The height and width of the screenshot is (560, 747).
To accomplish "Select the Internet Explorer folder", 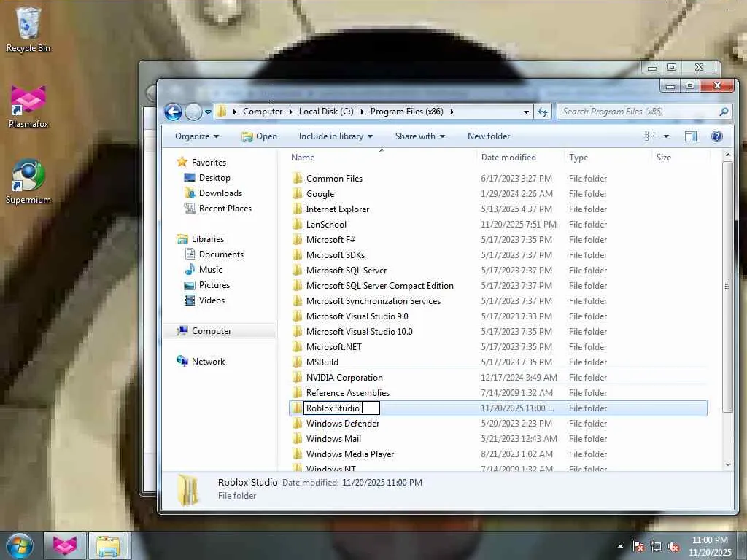I will (337, 209).
